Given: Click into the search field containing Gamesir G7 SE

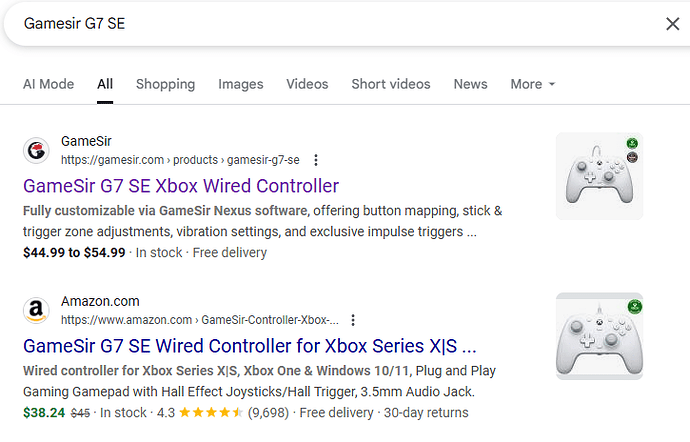Looking at the screenshot, I should pos(300,24).
